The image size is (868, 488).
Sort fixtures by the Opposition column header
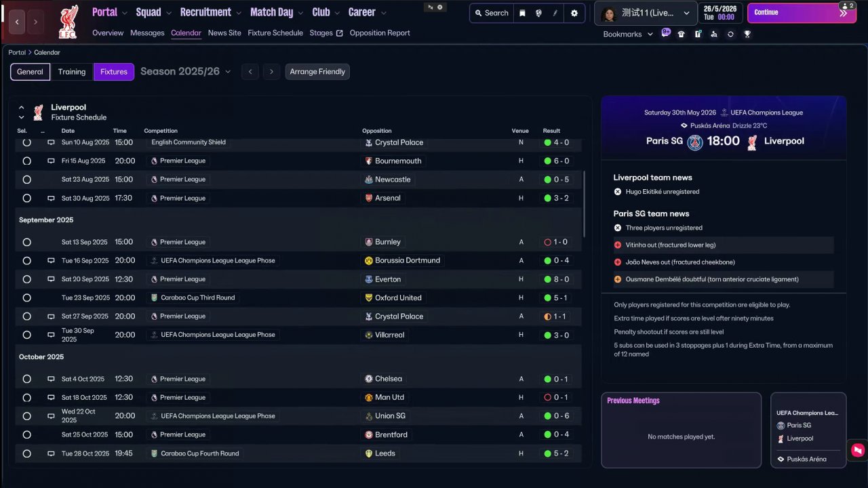pyautogui.click(x=377, y=131)
